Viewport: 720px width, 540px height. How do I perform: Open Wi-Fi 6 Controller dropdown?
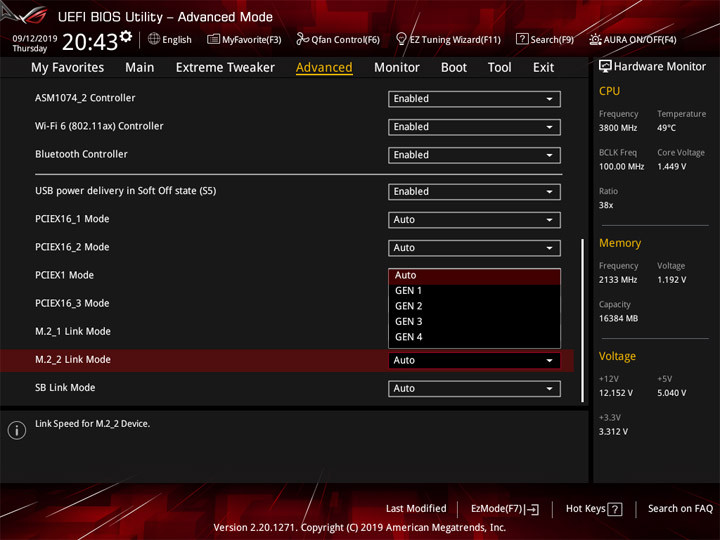474,127
